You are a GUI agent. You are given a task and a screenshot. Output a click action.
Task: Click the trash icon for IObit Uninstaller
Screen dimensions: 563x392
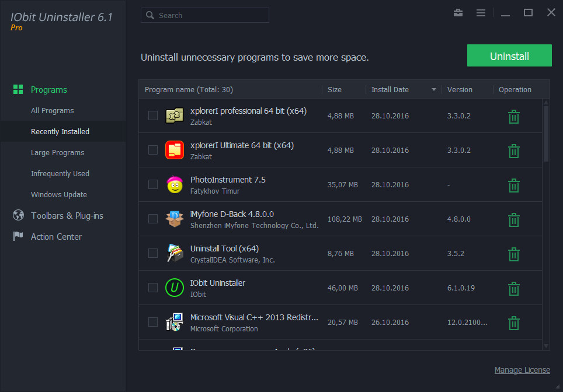[513, 288]
